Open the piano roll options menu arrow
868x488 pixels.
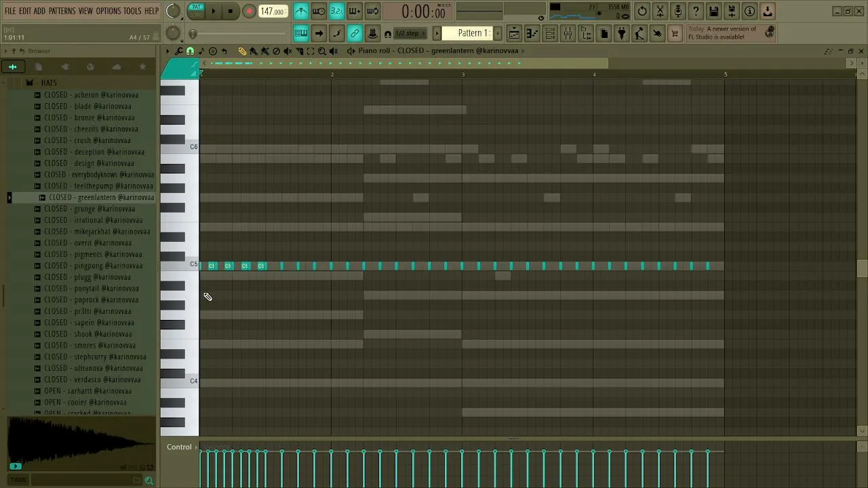(167, 51)
